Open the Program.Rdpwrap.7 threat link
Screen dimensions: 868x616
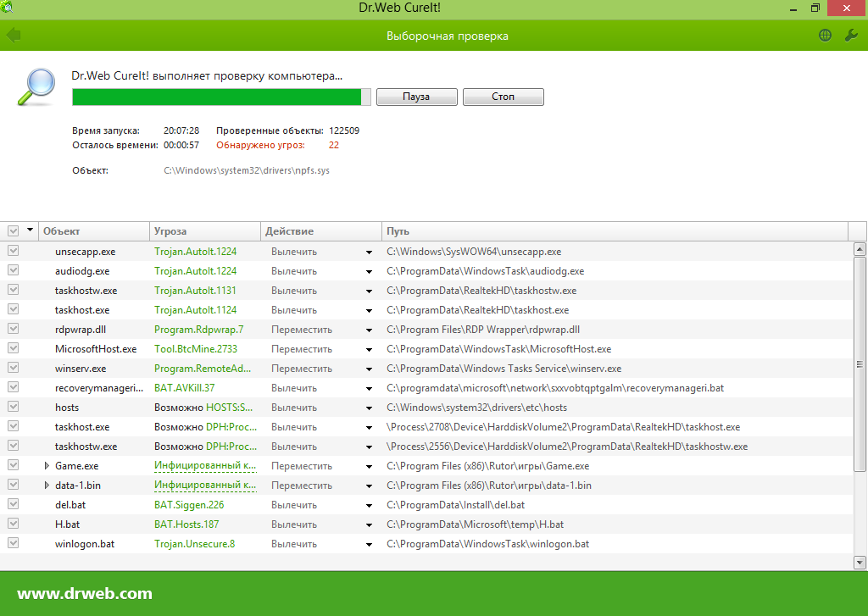198,330
